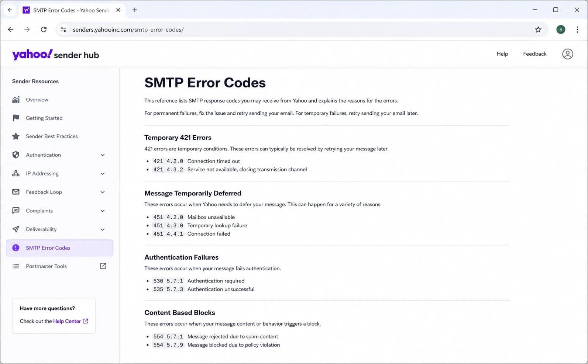The image size is (588, 364).
Task: Open the Feedback link in header
Action: (x=534, y=54)
